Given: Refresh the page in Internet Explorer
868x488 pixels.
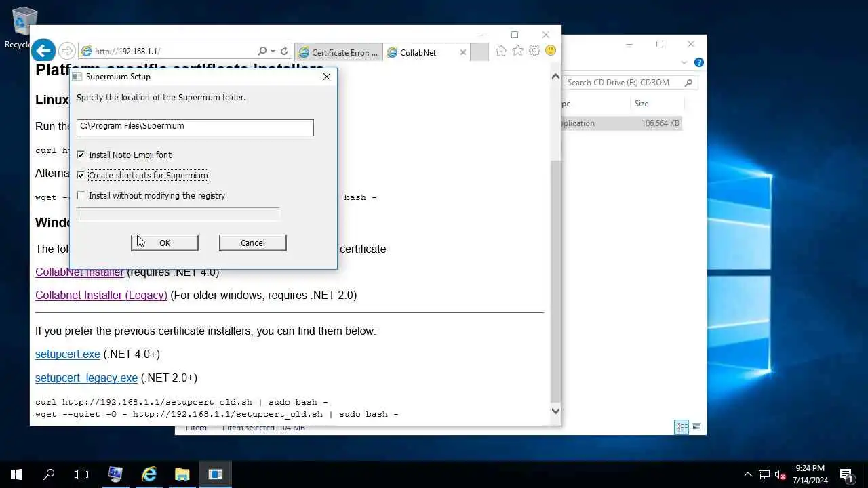Looking at the screenshot, I should click(284, 51).
